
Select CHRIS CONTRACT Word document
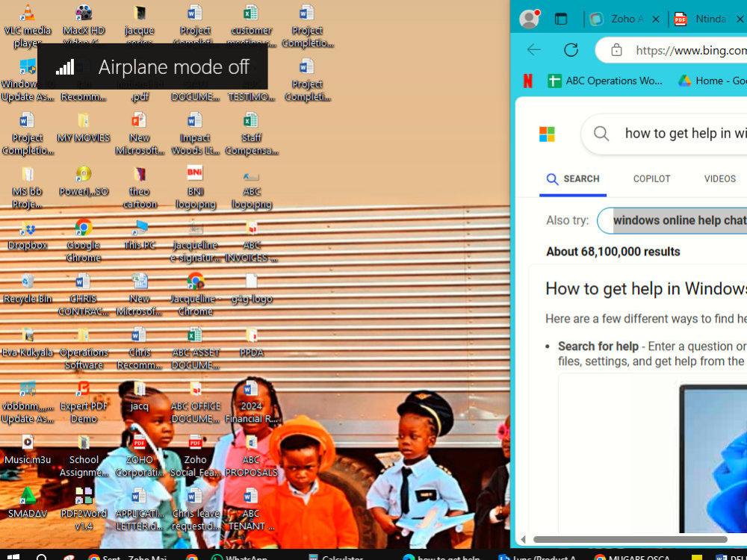(84, 295)
